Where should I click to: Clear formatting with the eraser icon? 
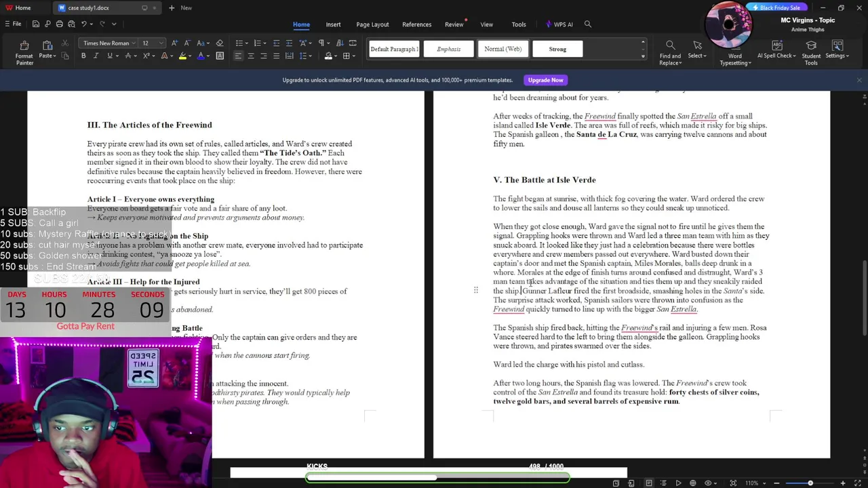coord(219,43)
